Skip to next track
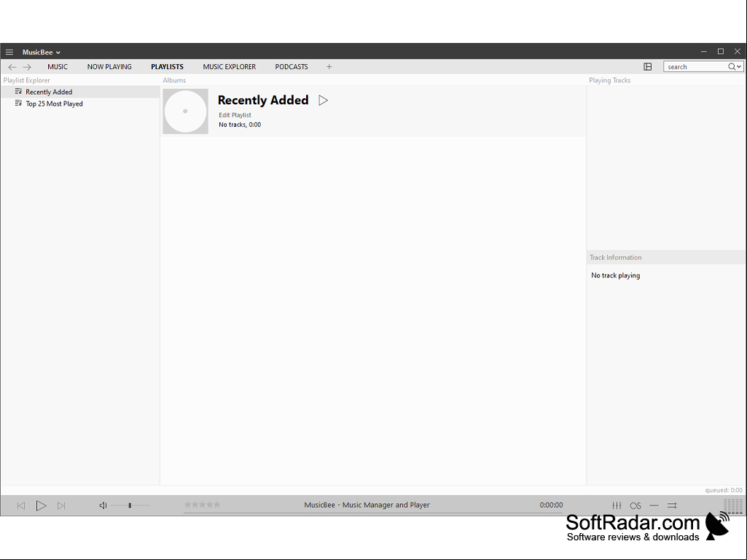The height and width of the screenshot is (560, 747). tap(61, 505)
